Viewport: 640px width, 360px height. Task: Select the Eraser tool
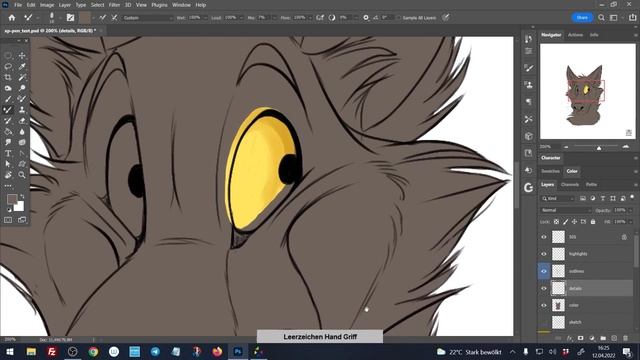[x=22, y=121]
